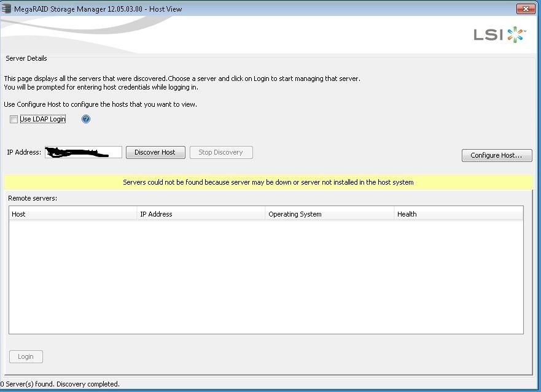Open the Configure Host dialog
The height and width of the screenshot is (392, 541).
point(497,155)
